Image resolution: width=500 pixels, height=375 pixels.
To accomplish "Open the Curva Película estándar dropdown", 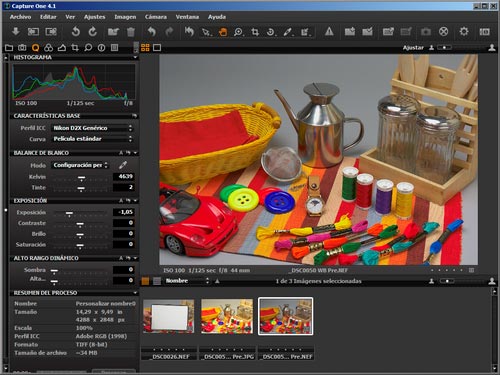I will [x=92, y=139].
